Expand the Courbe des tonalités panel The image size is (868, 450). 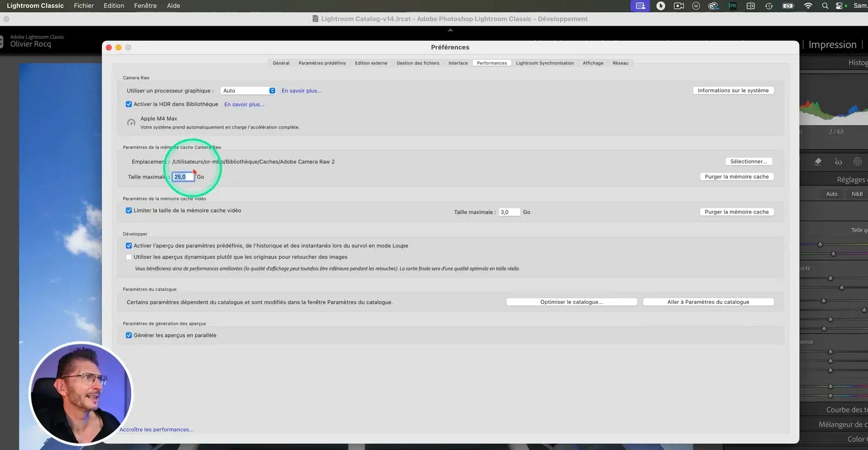846,410
